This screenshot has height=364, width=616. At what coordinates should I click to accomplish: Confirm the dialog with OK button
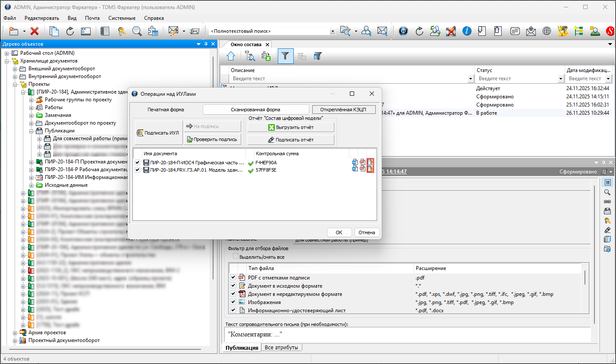[x=339, y=232]
